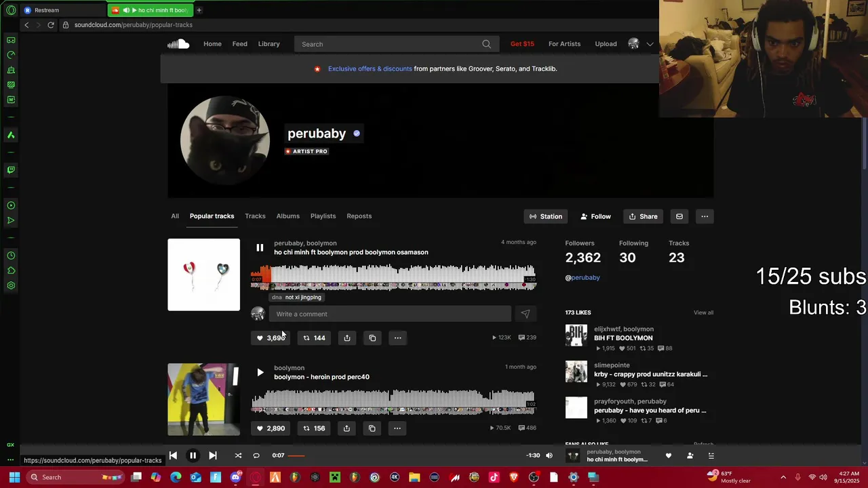The width and height of the screenshot is (868, 488).
Task: Expand the profile avatar dropdown arrow
Action: [x=650, y=44]
